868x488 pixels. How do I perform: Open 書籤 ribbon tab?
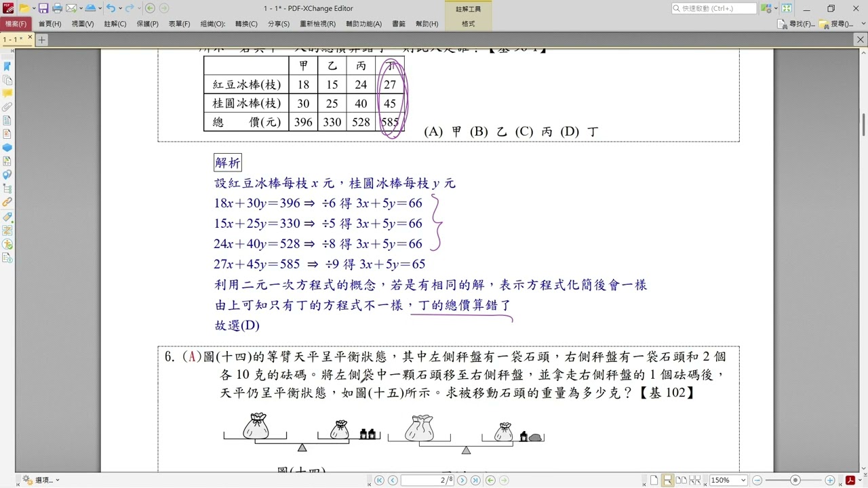point(399,24)
